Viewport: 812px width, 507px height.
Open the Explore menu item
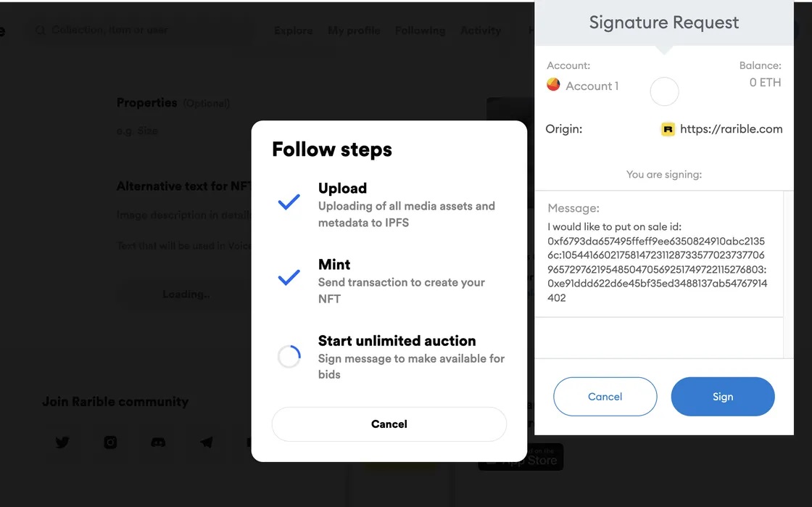tap(293, 30)
